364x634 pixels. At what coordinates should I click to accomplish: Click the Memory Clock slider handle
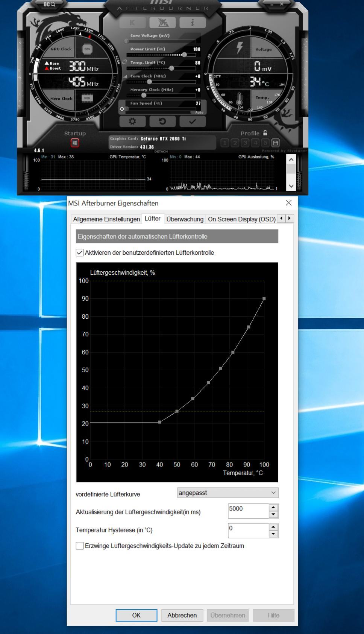point(143,95)
